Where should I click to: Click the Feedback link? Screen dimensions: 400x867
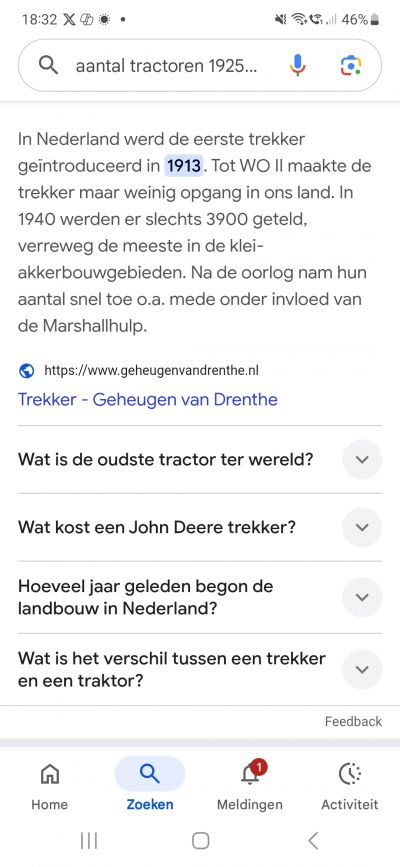[x=354, y=721]
